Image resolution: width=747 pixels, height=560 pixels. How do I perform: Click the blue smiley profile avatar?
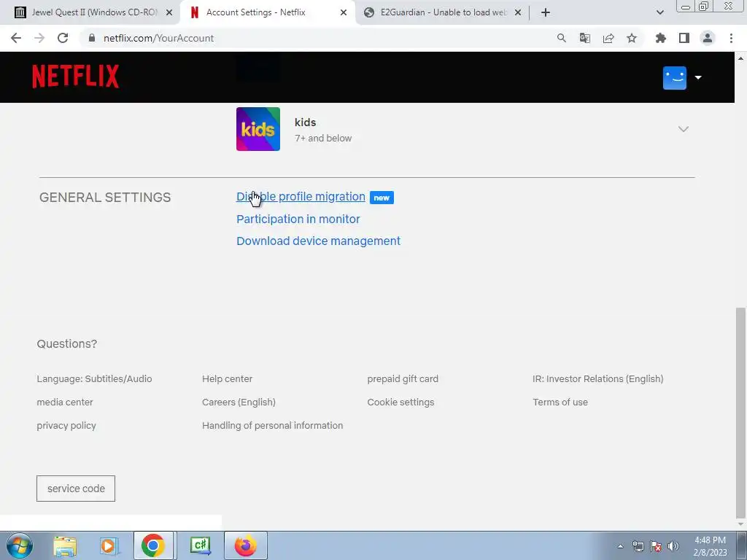tap(675, 78)
